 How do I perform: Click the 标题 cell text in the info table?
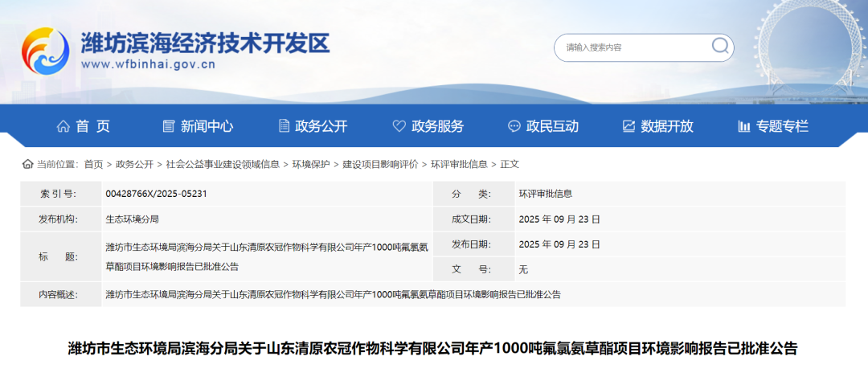[x=266, y=256]
